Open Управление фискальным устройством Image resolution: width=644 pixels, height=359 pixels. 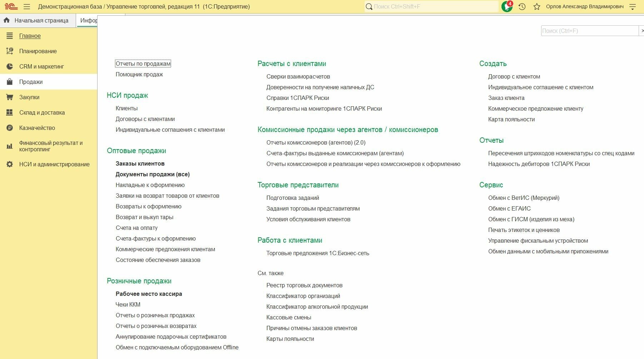click(538, 241)
